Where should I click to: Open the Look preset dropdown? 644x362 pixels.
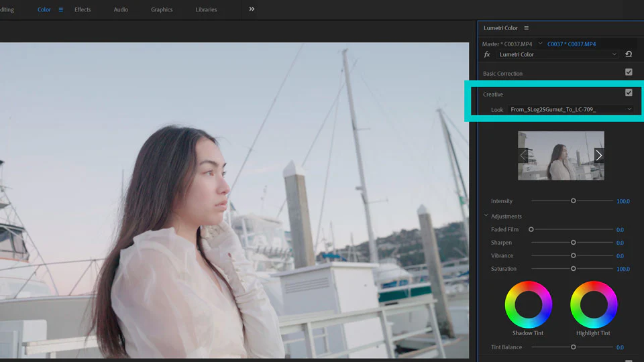click(x=570, y=109)
